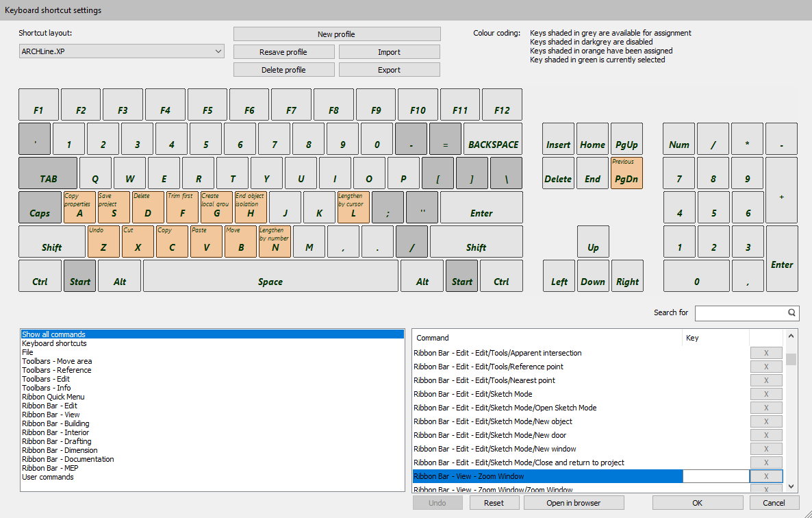The image size is (812, 518).
Task: Click the Num key on the numeric pad
Action: (679, 139)
